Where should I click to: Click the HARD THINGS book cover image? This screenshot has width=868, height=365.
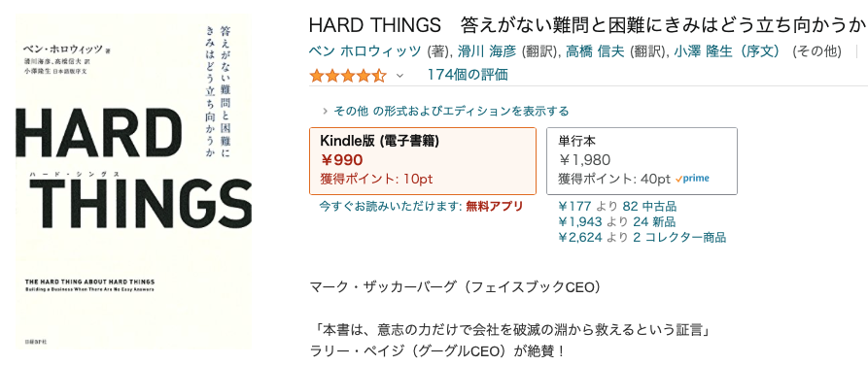[x=133, y=182]
